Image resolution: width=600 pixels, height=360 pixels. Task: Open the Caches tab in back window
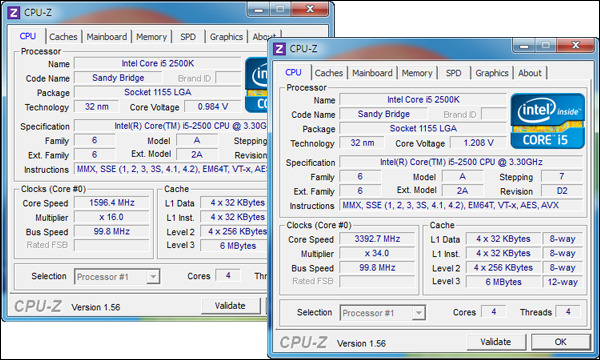[63, 37]
